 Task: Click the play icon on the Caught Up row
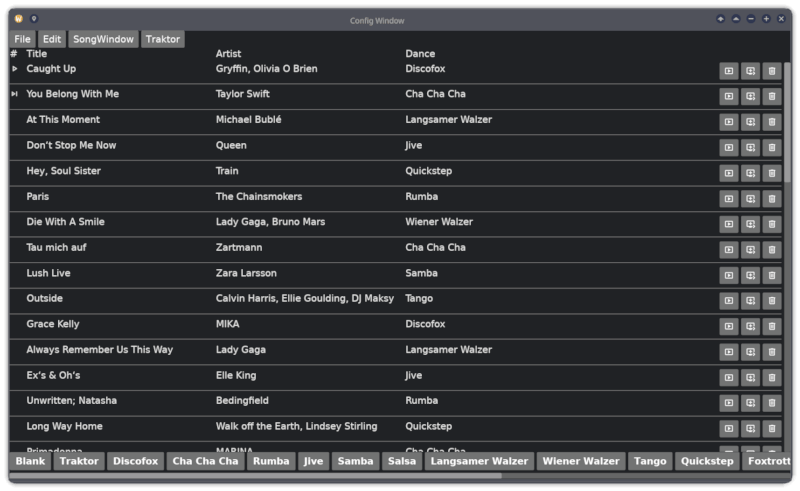tap(729, 71)
